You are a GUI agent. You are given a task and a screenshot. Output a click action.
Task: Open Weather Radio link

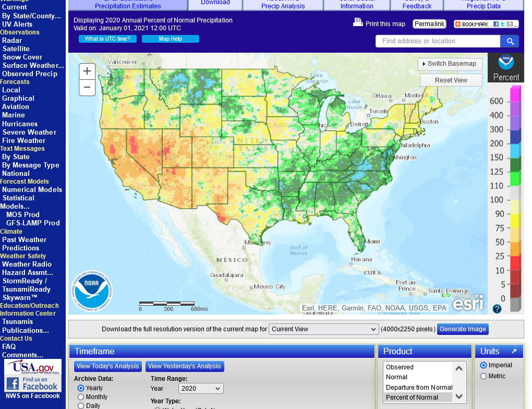(x=27, y=264)
